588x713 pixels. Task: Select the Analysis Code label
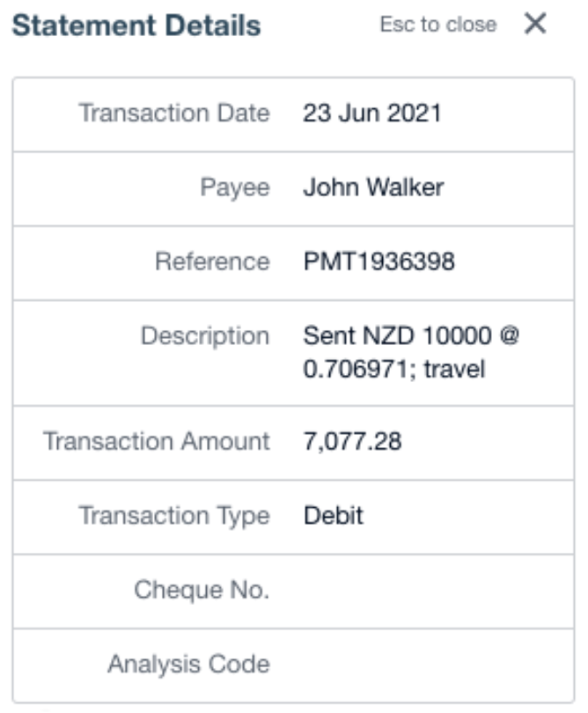pos(188,664)
